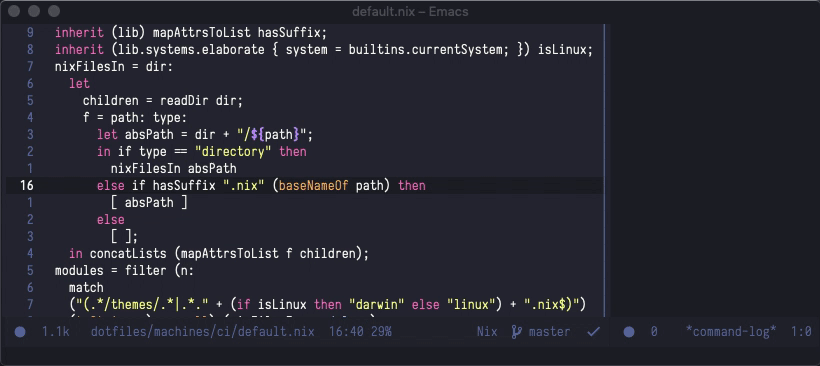The height and width of the screenshot is (366, 820).
Task: Click the git branch icon beside master
Action: point(516,331)
